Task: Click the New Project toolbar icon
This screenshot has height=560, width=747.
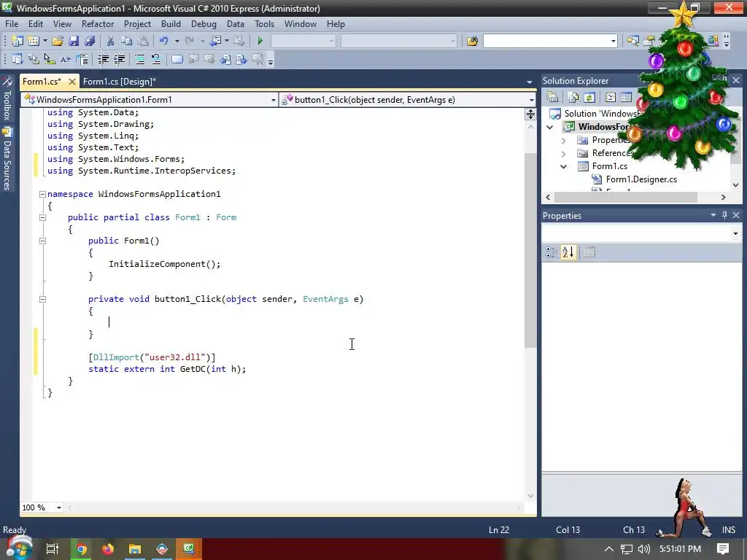Action: [18, 41]
